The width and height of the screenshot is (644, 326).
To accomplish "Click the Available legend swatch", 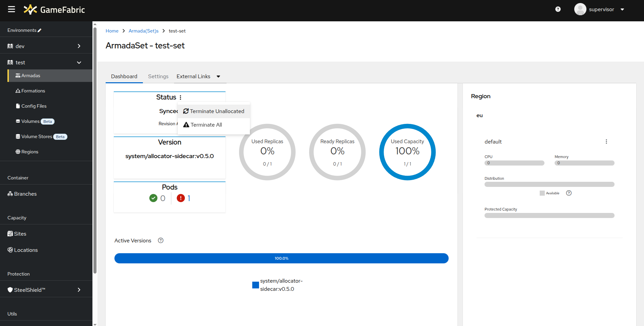I will pos(542,193).
